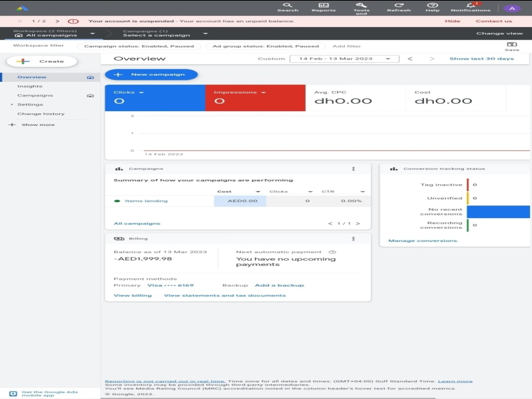Open the Clicks metric dropdown
Screen dimensions: 532x399
tap(142, 92)
